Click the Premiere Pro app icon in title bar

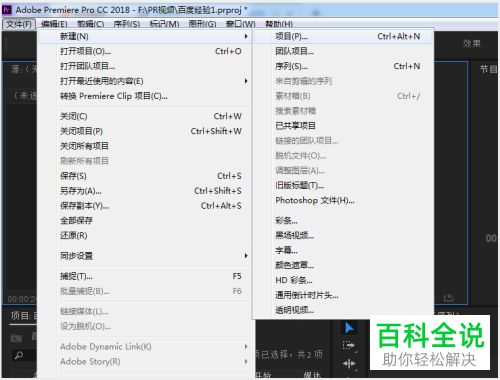[7, 10]
